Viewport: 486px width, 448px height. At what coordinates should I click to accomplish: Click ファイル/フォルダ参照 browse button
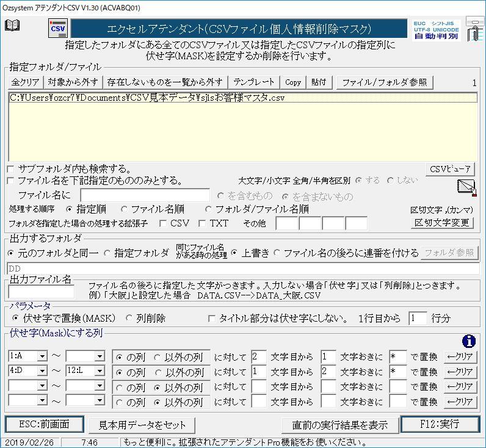pyautogui.click(x=385, y=82)
